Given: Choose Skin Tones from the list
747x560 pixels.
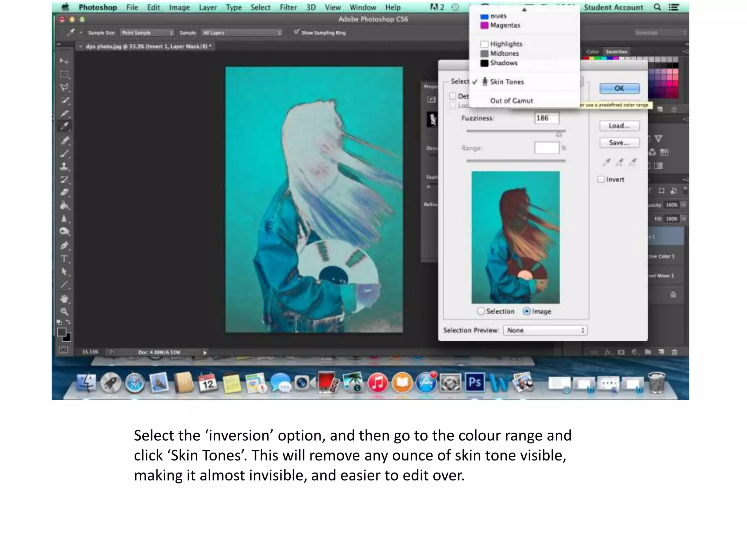Looking at the screenshot, I should 525,82.
